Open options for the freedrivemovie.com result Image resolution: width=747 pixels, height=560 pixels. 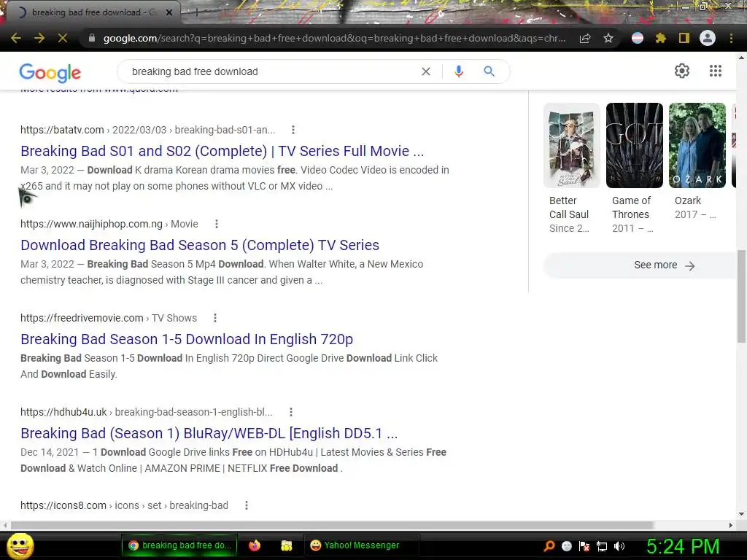pos(215,318)
